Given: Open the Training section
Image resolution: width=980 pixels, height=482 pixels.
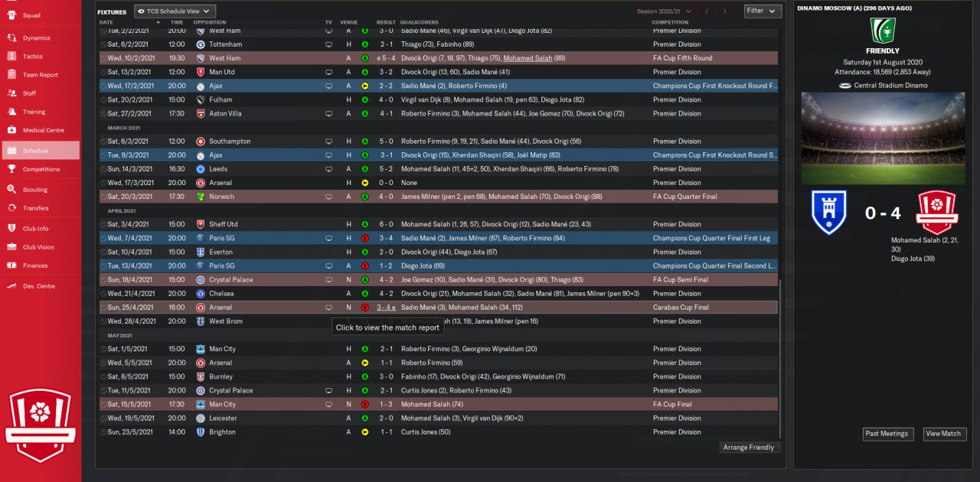Looking at the screenshot, I should coord(40,112).
